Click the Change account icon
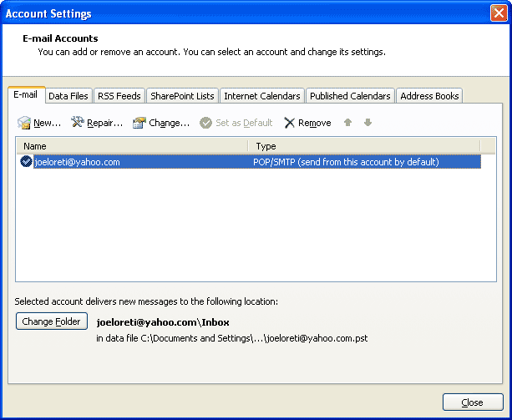The width and height of the screenshot is (512, 420). click(139, 123)
